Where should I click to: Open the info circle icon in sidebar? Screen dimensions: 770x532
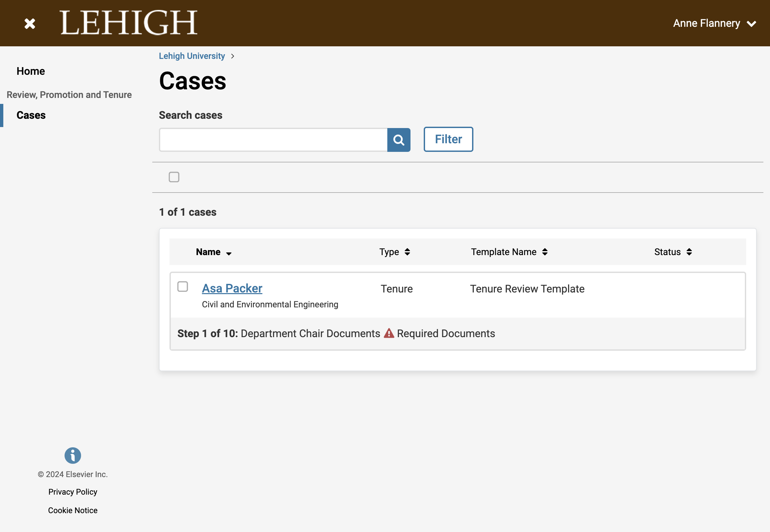point(73,455)
